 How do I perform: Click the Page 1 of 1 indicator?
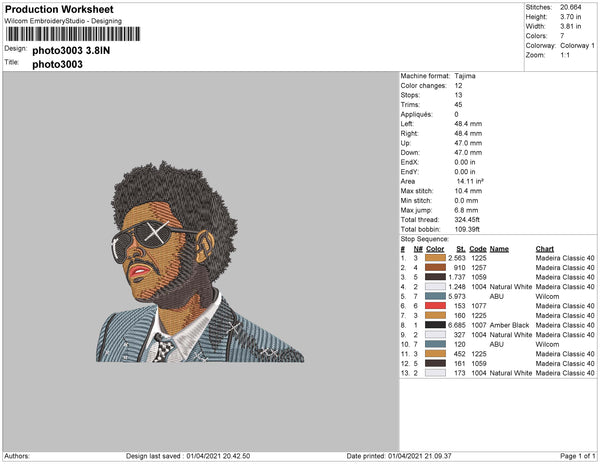(x=577, y=456)
